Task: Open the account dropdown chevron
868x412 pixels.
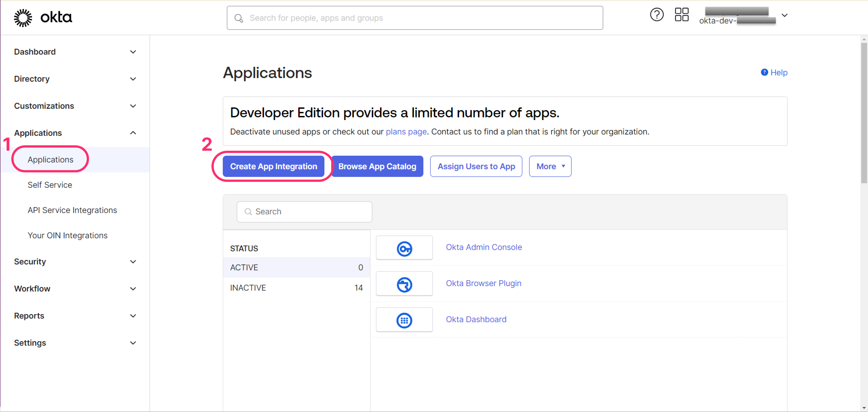Action: (784, 16)
